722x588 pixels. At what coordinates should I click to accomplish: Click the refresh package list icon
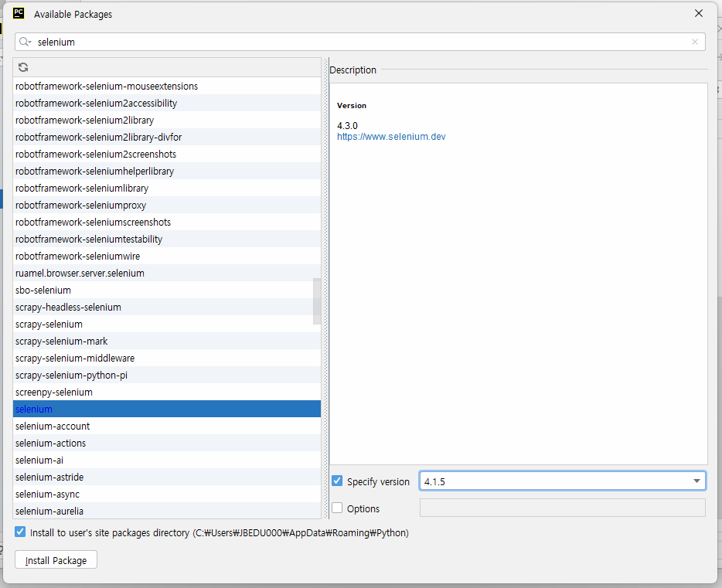point(23,68)
